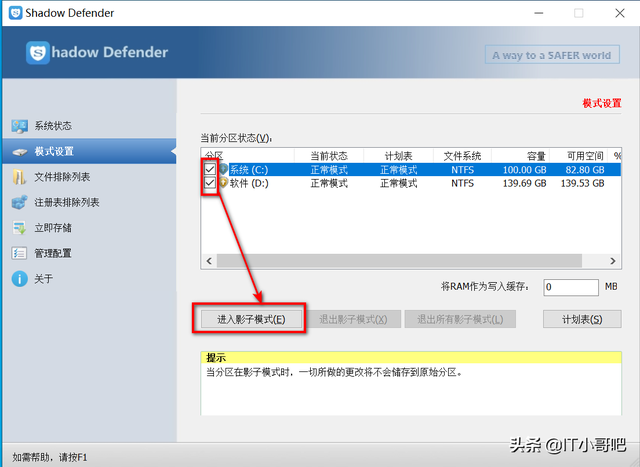Viewport: 640px width, 467px height.
Task: Click right arrow of partition list scrollbar
Action: click(615, 261)
